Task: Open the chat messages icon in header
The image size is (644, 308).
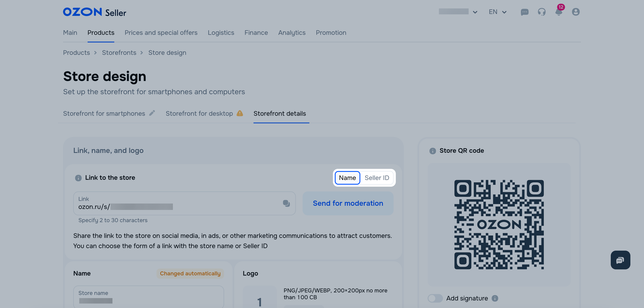Action: [524, 12]
